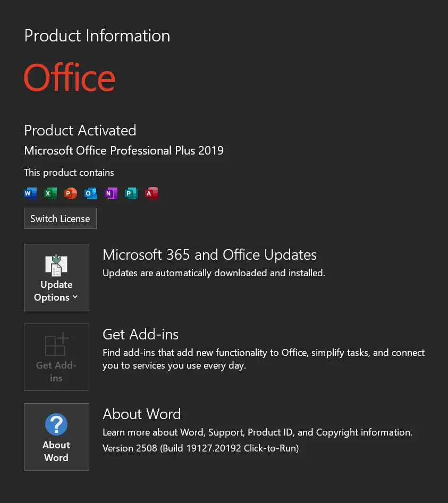This screenshot has width=448, height=503.
Task: Click the update download arrow icon
Action: 56,265
